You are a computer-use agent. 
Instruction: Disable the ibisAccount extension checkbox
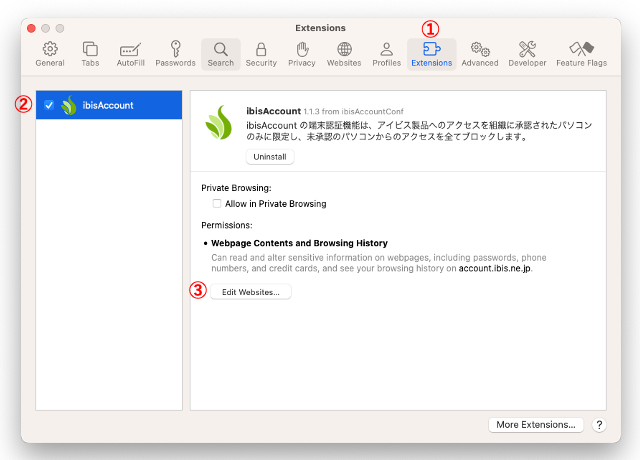(49, 106)
